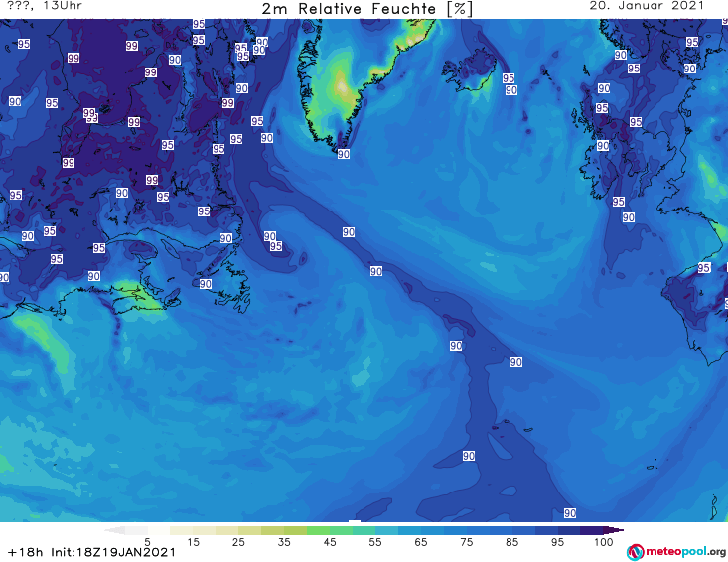Click the 95 contour label over the Iberian Peninsula

(x=704, y=268)
